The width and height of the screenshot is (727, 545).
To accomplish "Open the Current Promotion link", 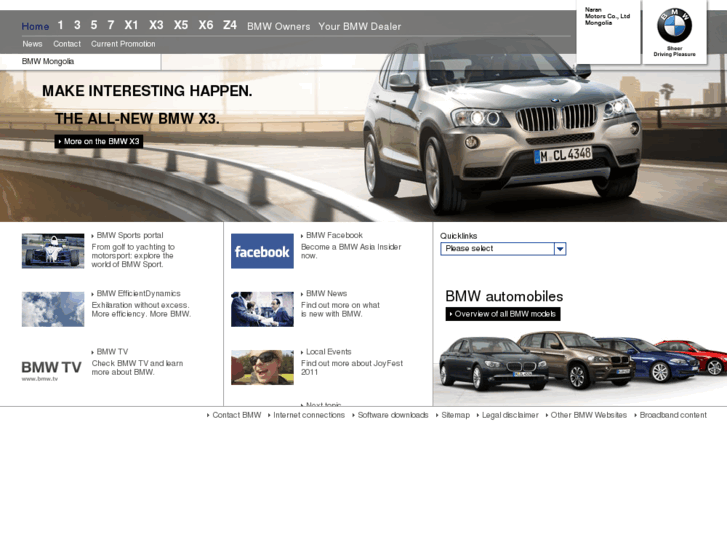I will [x=123, y=44].
